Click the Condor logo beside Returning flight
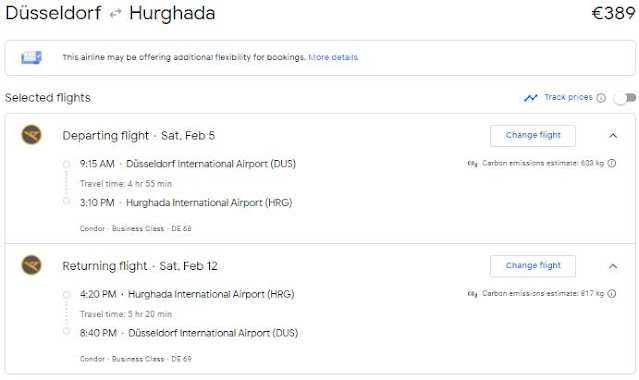 click(31, 265)
